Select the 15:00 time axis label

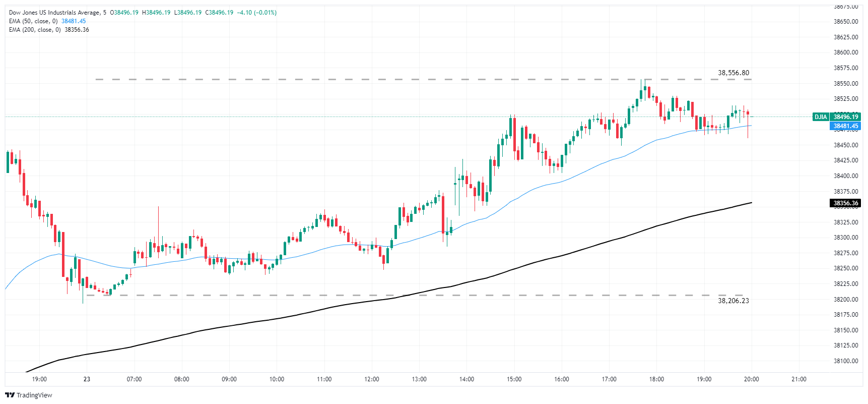(x=514, y=379)
